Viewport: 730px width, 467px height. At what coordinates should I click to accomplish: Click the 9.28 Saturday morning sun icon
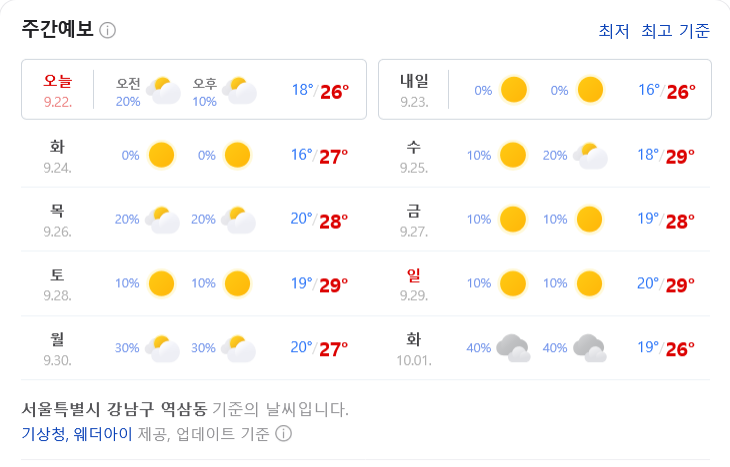pyautogui.click(x=161, y=284)
